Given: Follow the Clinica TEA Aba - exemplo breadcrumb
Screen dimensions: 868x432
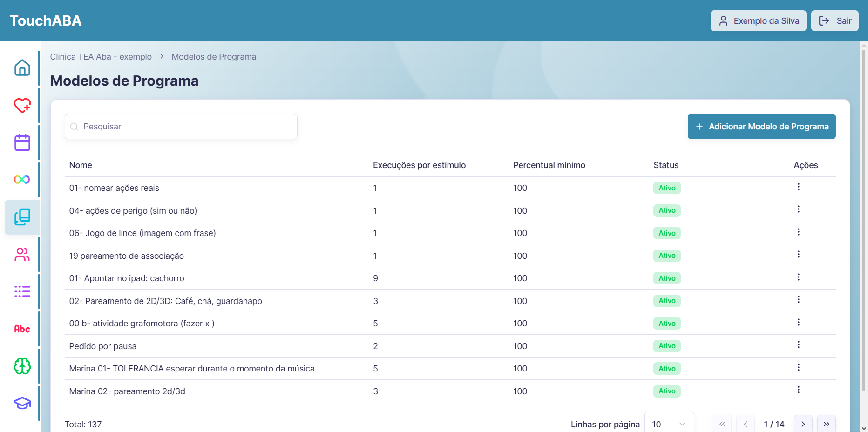Looking at the screenshot, I should [x=101, y=57].
